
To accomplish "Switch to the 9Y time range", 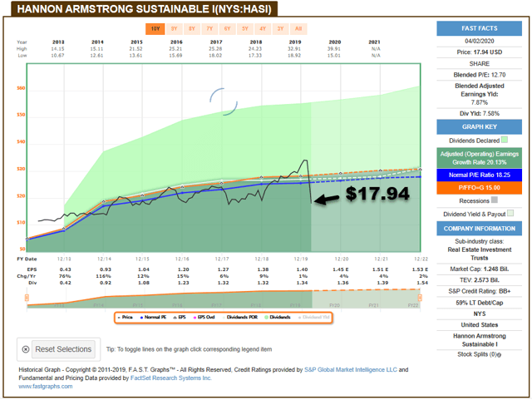I will 174,29.
